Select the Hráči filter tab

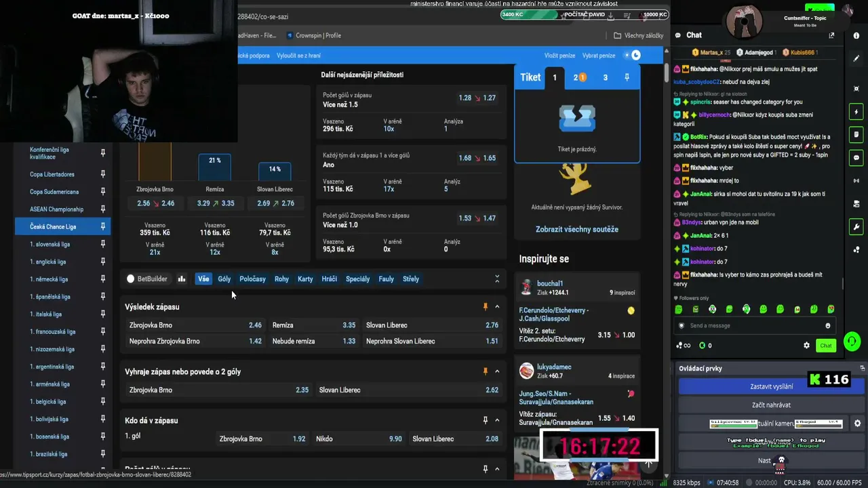pyautogui.click(x=330, y=279)
